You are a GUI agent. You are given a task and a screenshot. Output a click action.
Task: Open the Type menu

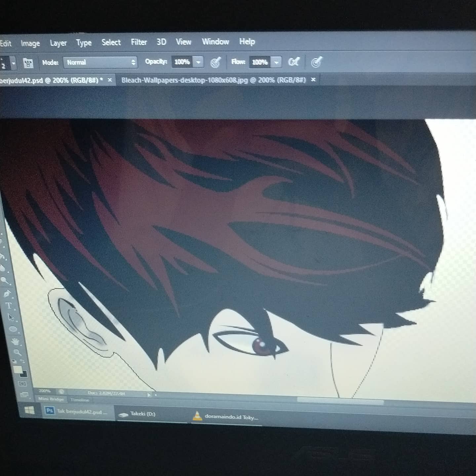[84, 43]
